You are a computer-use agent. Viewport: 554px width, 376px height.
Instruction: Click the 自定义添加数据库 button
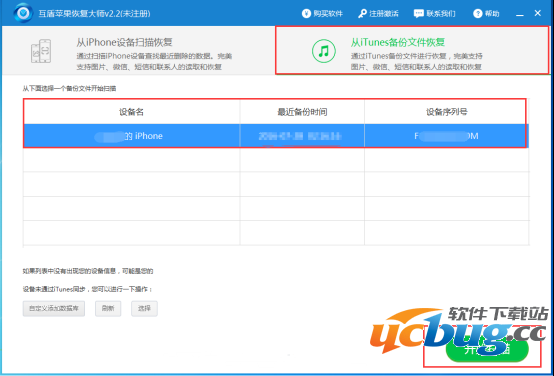point(54,309)
